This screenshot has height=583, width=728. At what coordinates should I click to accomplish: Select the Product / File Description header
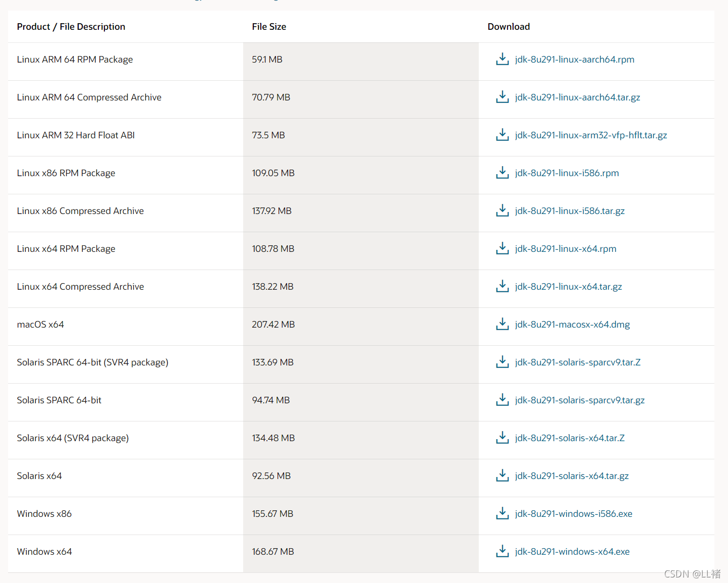tap(71, 27)
